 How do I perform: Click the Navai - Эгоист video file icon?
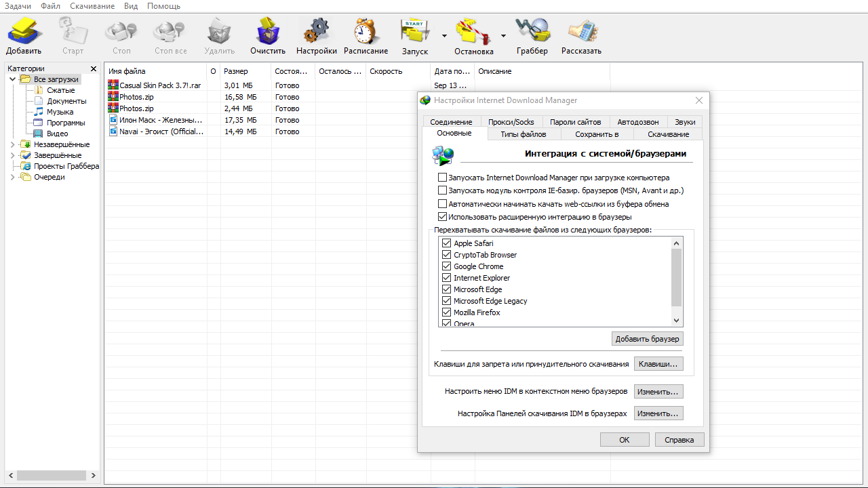pyautogui.click(x=113, y=131)
